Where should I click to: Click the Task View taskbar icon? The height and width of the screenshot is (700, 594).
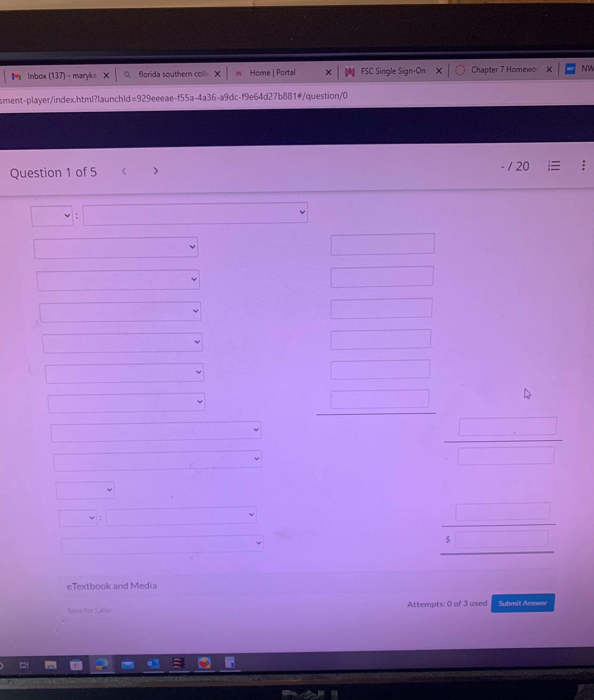pyautogui.click(x=24, y=665)
